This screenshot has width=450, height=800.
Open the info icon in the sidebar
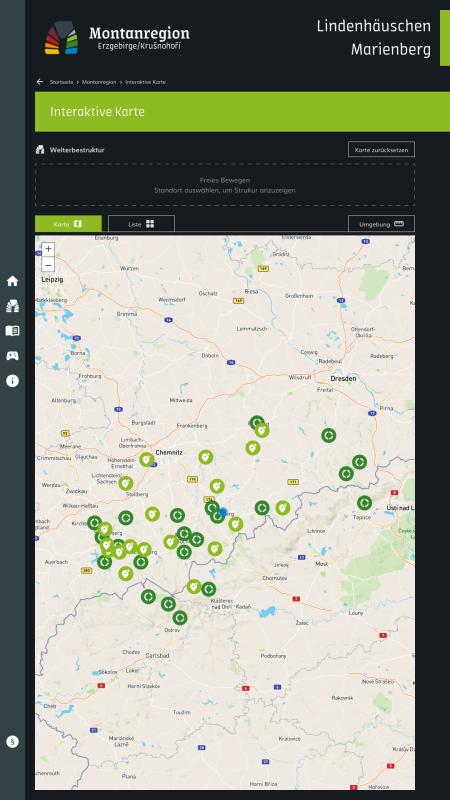pyautogui.click(x=12, y=381)
